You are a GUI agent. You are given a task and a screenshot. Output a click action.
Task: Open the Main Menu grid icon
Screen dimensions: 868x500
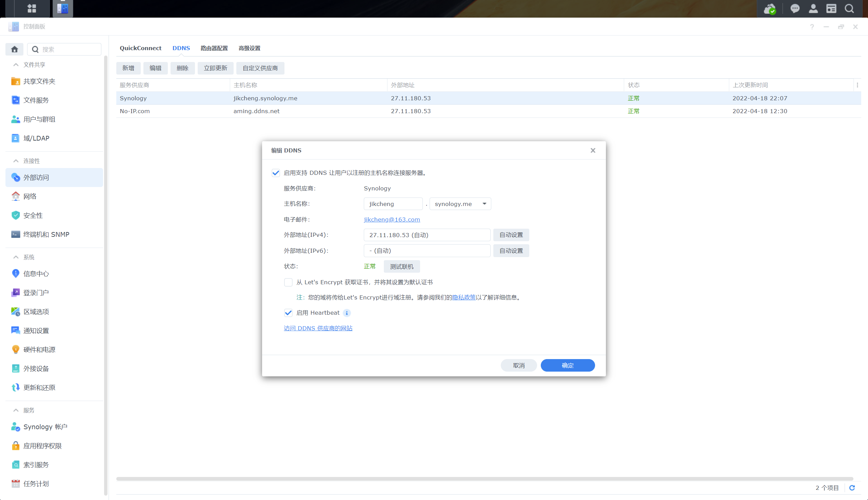point(32,8)
